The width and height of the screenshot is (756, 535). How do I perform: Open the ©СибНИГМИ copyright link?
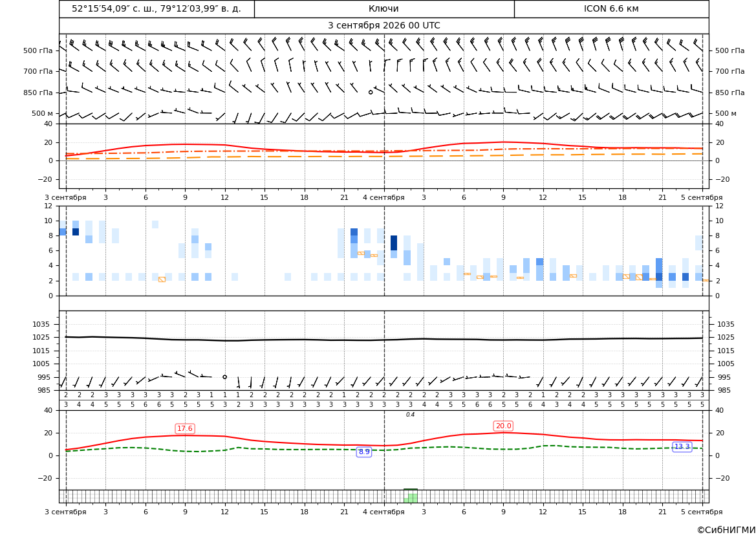(x=726, y=530)
